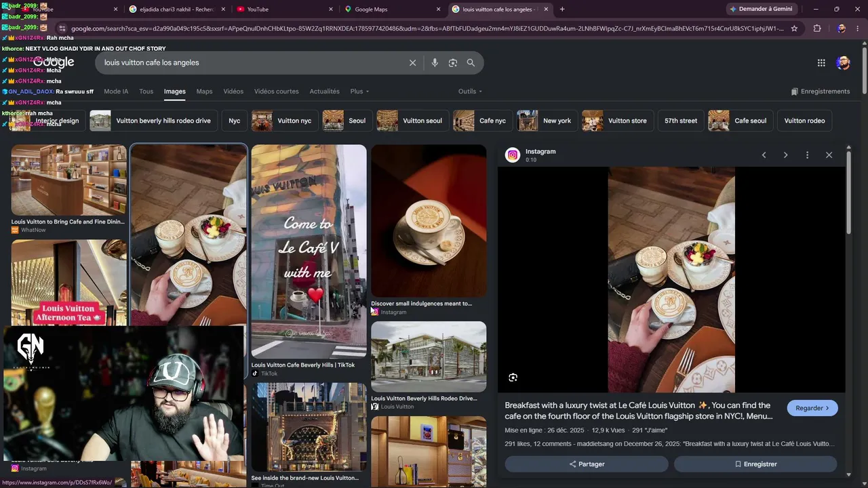Click the Instagram source icon in the preview panel
This screenshot has width=868, height=488.
(513, 155)
